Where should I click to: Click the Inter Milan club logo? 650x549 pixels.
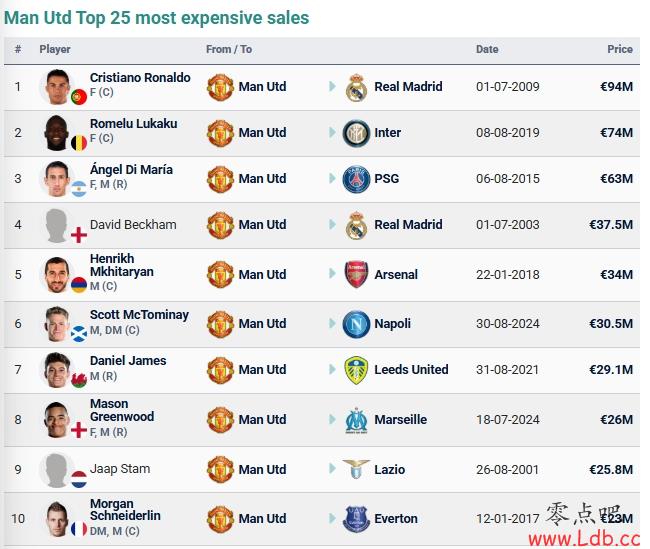356,133
